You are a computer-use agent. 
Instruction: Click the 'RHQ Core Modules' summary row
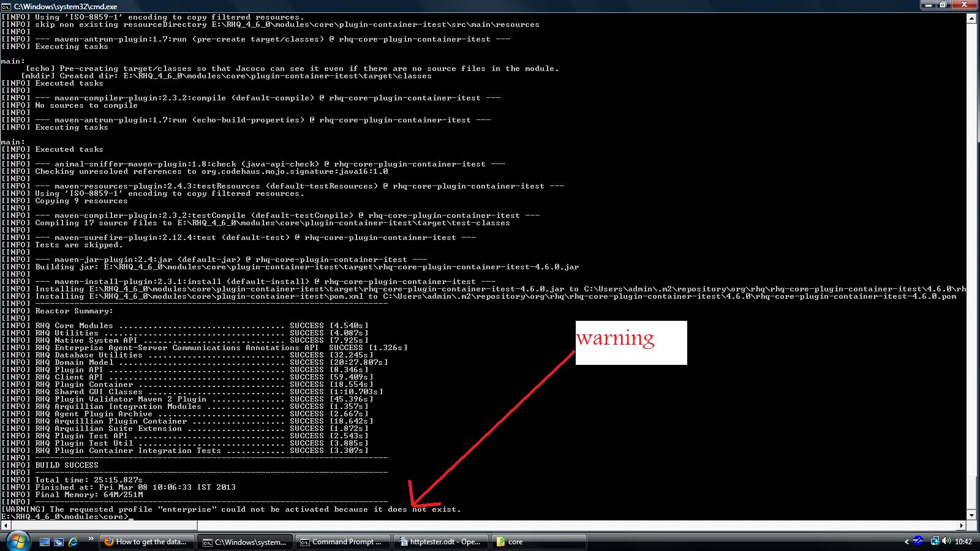click(184, 326)
